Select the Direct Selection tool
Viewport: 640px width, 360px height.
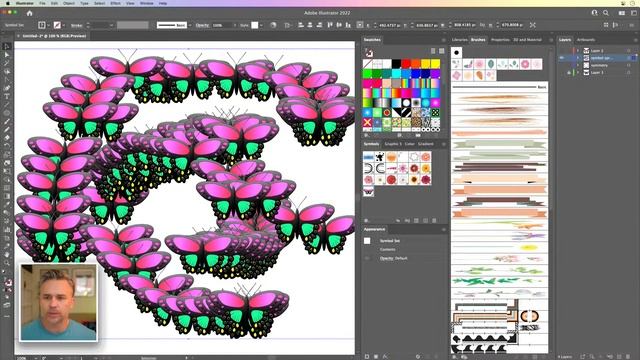(7, 55)
